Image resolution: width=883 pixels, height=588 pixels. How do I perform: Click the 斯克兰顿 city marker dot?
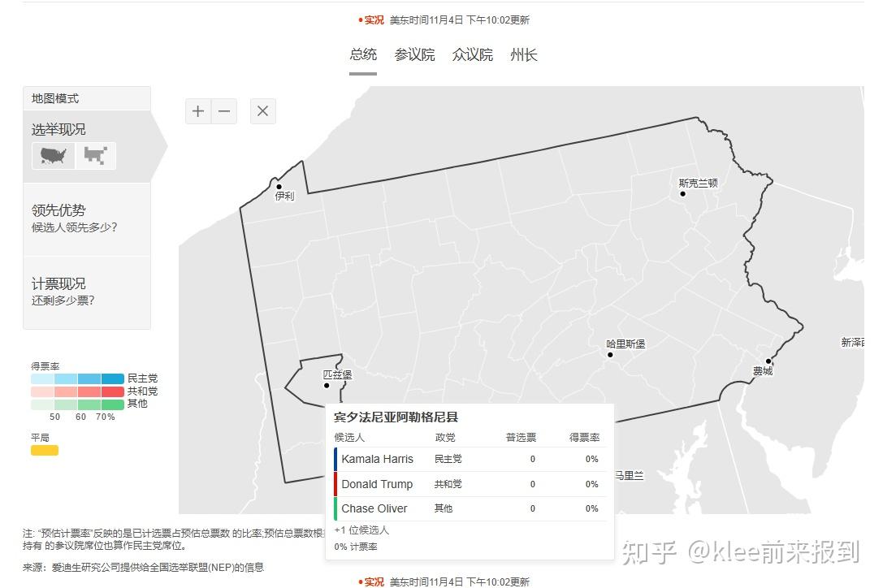682,193
